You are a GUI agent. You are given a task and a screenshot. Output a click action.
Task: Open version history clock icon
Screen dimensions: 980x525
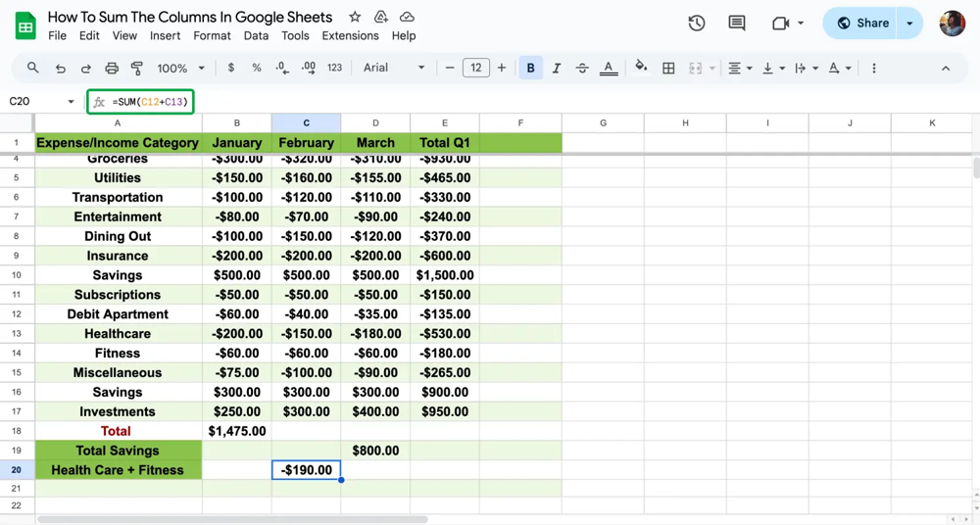(697, 24)
